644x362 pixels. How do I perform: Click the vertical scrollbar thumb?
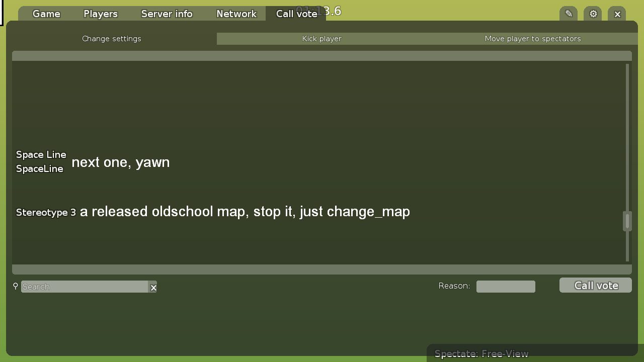click(627, 221)
